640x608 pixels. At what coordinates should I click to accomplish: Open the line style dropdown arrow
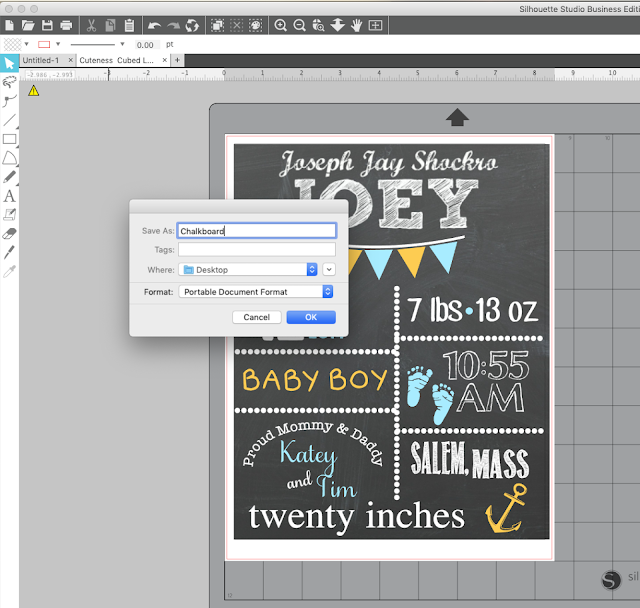122,44
